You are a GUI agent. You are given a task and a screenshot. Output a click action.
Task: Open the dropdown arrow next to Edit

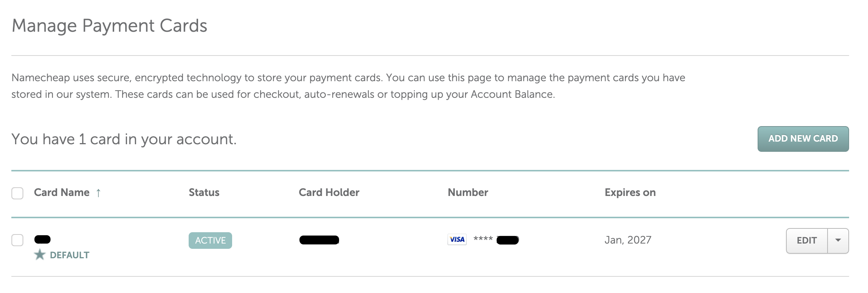[x=838, y=241]
